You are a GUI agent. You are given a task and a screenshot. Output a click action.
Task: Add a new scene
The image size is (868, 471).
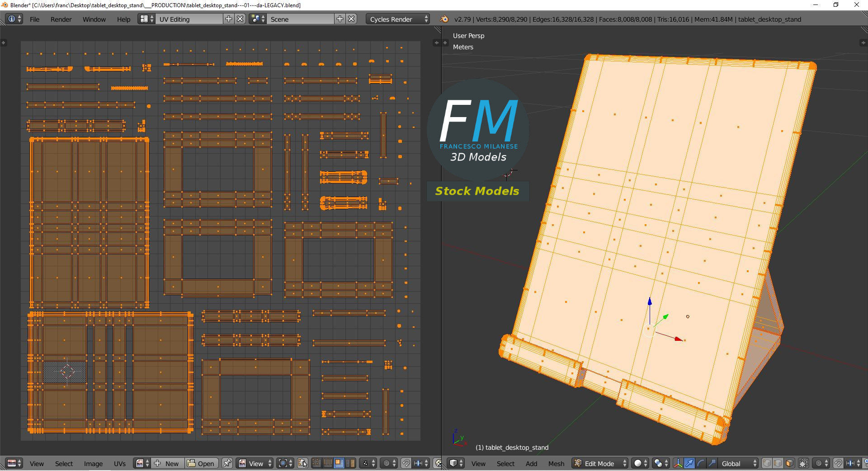[340, 19]
